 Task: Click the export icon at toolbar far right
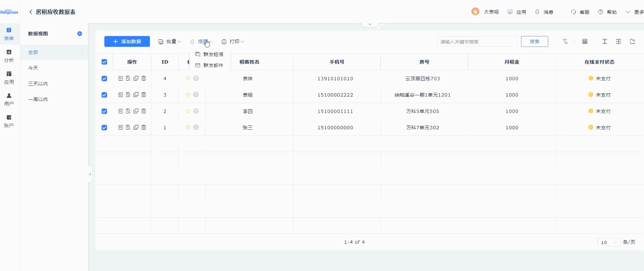click(x=632, y=42)
